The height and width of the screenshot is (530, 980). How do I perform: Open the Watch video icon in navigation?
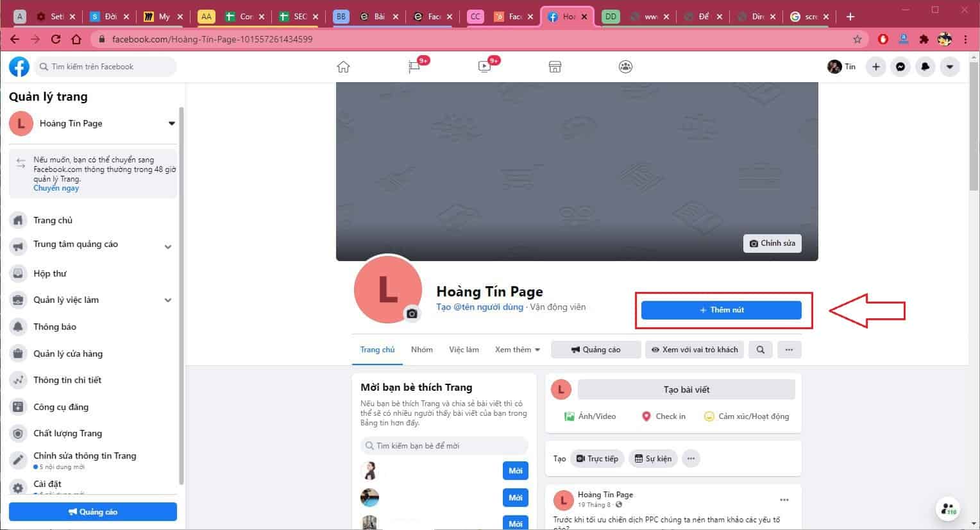(x=485, y=67)
